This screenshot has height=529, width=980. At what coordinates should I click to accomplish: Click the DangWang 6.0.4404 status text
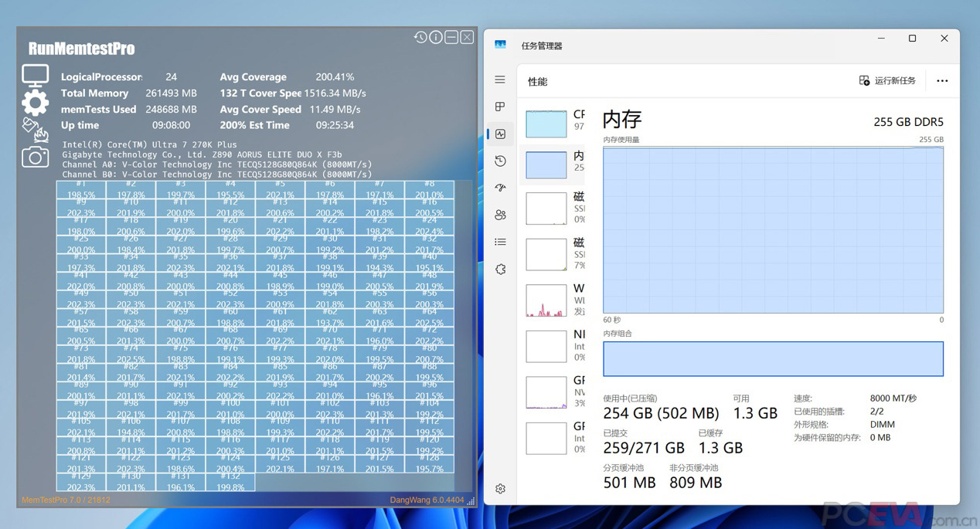pos(427,500)
